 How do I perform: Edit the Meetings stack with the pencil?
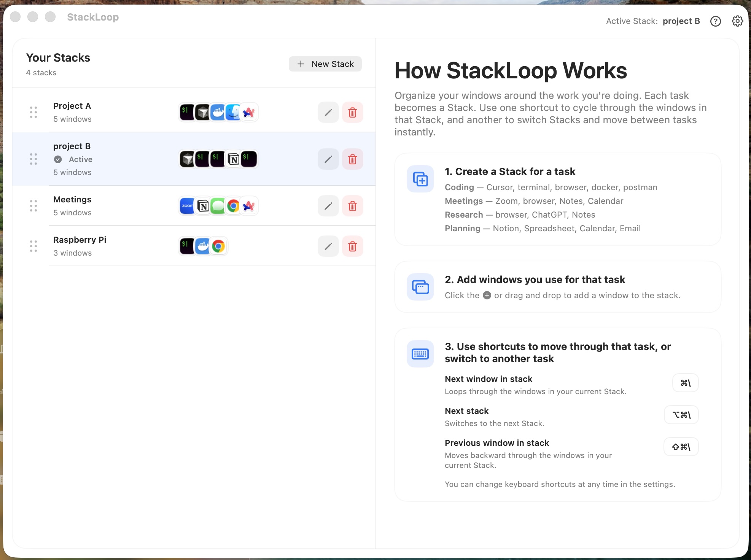[328, 206]
